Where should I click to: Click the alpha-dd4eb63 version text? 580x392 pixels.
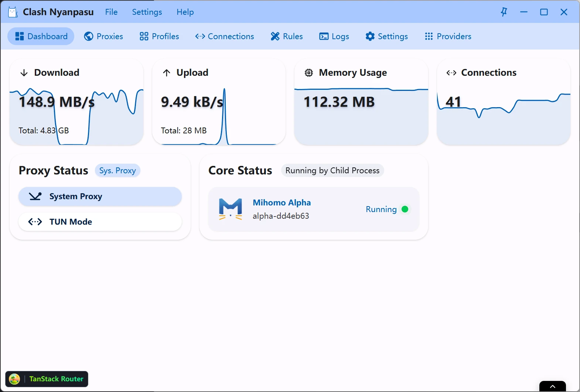coord(281,216)
